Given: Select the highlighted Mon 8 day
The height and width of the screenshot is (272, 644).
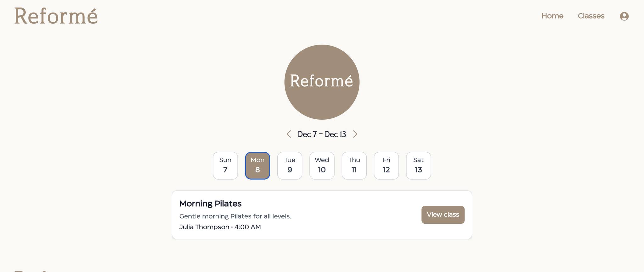Looking at the screenshot, I should click(257, 166).
